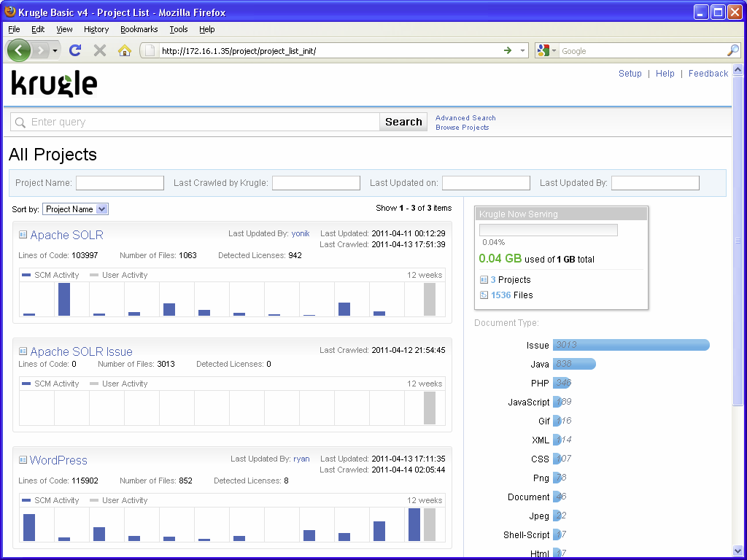
Task: Open the Help link at page top right
Action: 665,74
